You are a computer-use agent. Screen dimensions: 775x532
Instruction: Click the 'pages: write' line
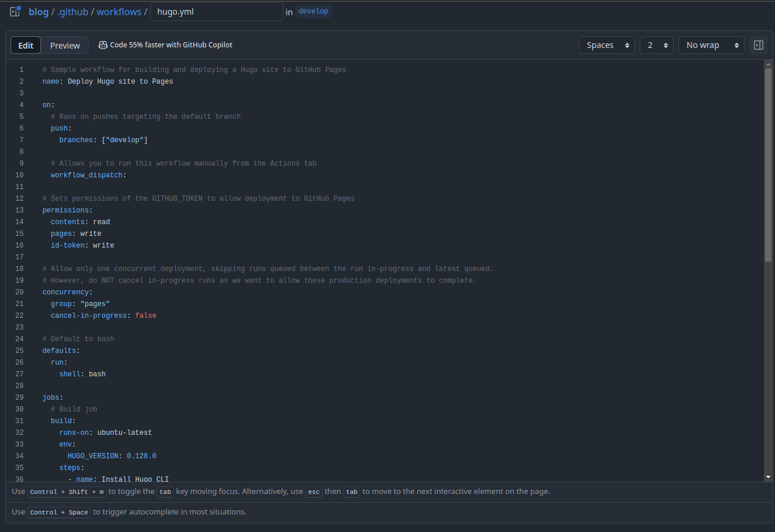pos(76,234)
